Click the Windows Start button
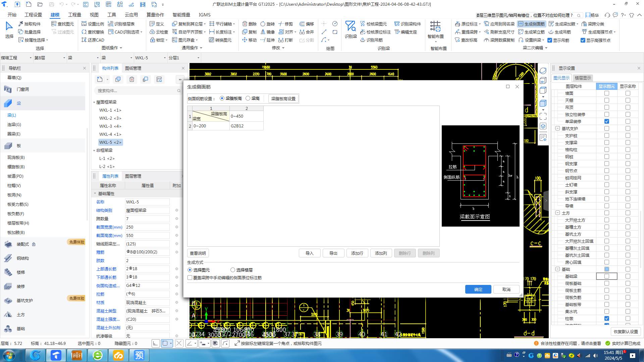This screenshot has width=644, height=362. [9, 355]
